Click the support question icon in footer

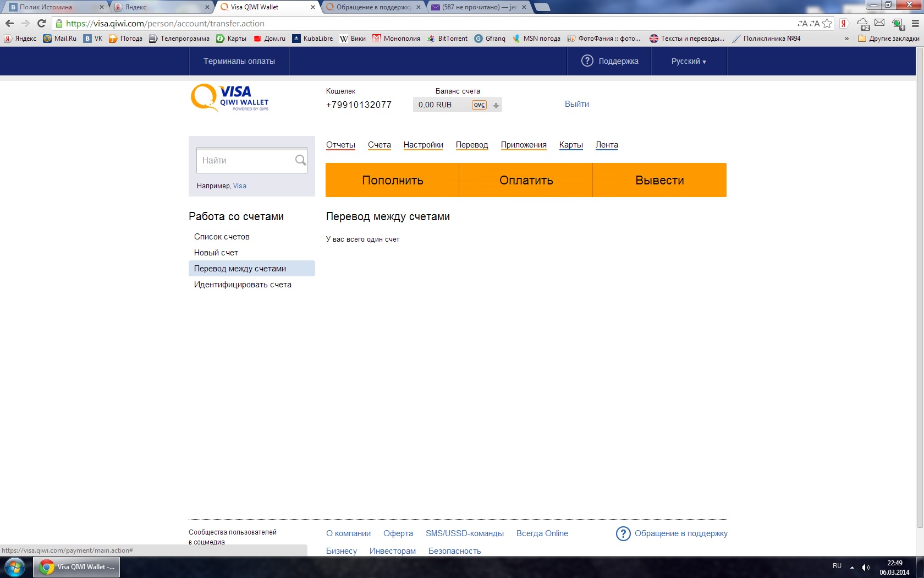[x=623, y=533]
